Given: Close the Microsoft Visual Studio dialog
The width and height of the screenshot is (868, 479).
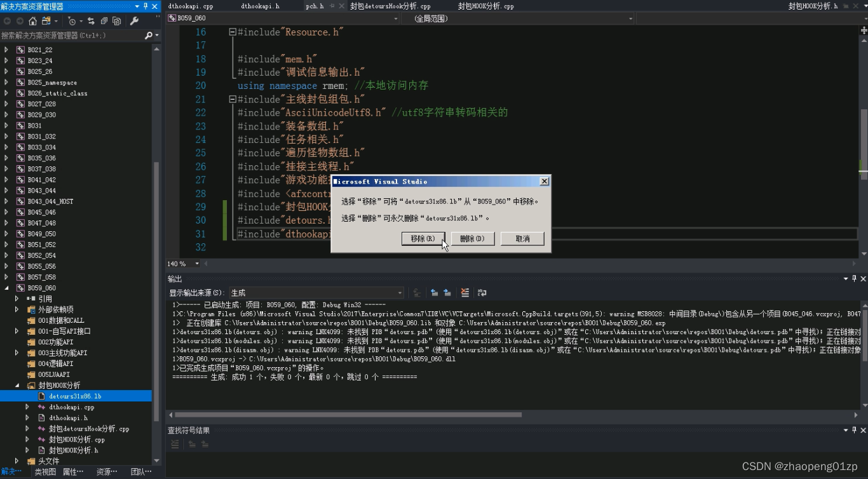Looking at the screenshot, I should click(544, 181).
